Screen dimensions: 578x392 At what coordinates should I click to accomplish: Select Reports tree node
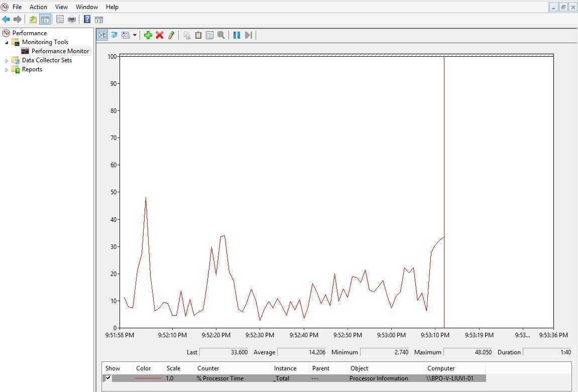(32, 69)
